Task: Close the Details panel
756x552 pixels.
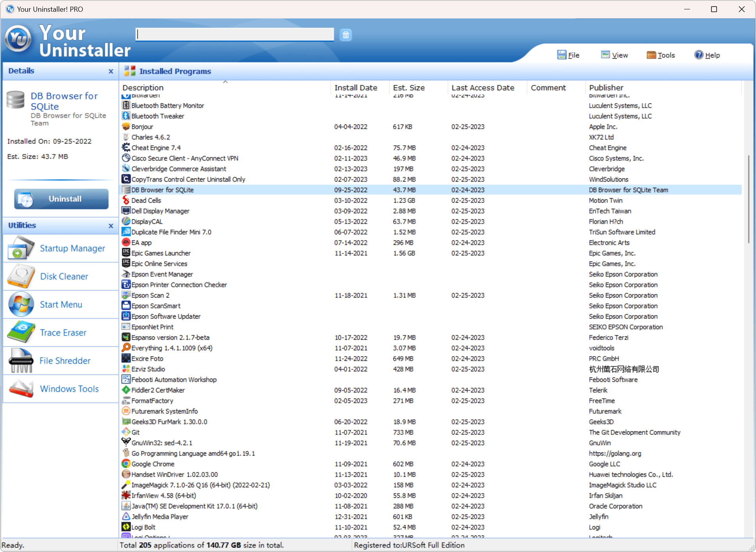Action: coord(111,71)
